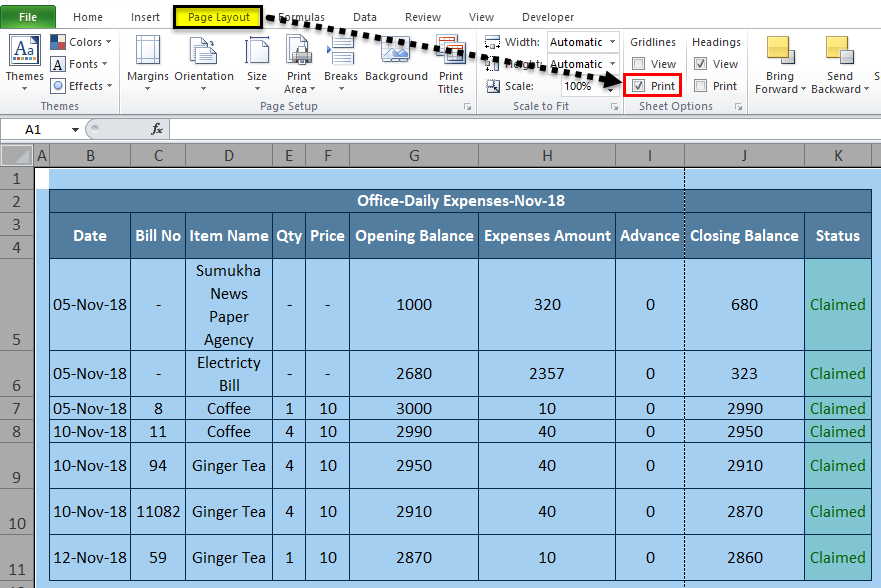The width and height of the screenshot is (881, 588).
Task: Open the Review ribbon tab
Action: coord(423,17)
